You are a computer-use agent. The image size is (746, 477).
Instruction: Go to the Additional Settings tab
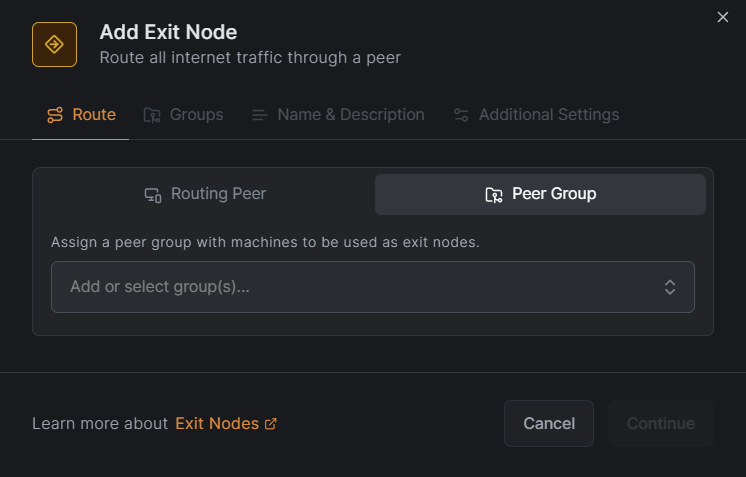coord(536,115)
